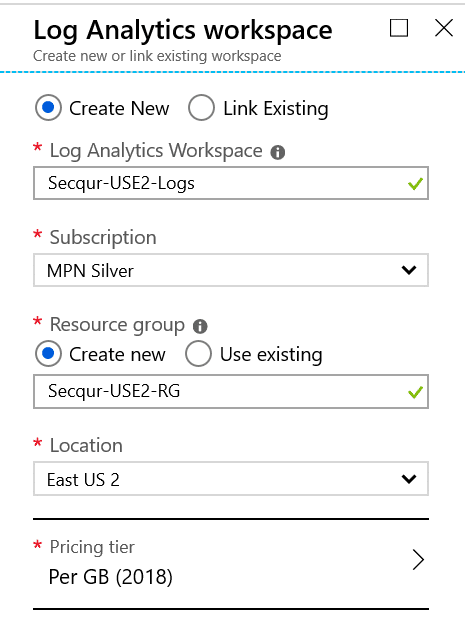Focus the Secqur-USE2-Logs workspace name field
Image resolution: width=465 pixels, height=636 pixels.
231,183
